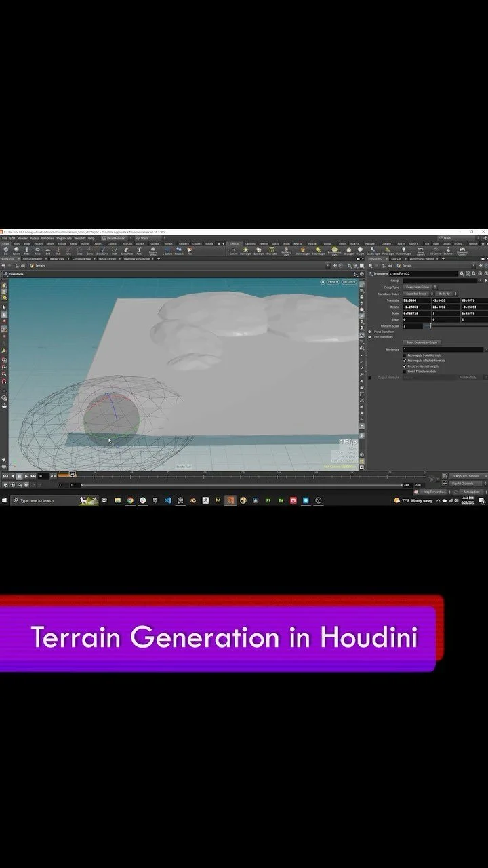Add an Area Light from shelf
This screenshot has width=488, height=868.
[x=271, y=252]
